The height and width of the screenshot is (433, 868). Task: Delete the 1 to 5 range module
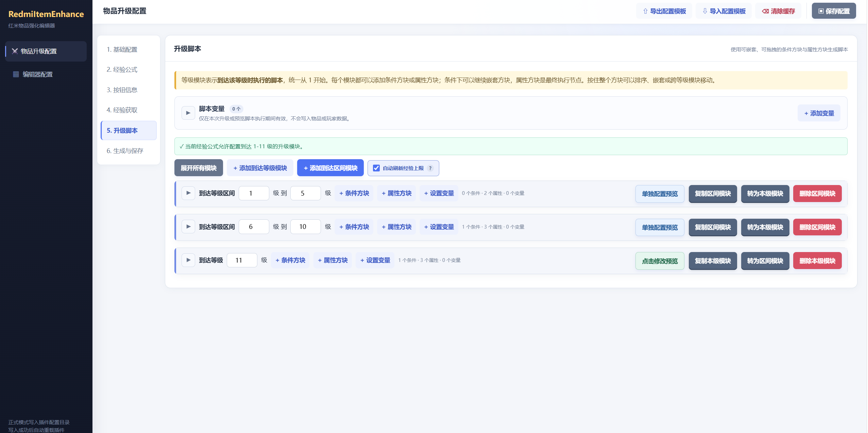pyautogui.click(x=817, y=194)
